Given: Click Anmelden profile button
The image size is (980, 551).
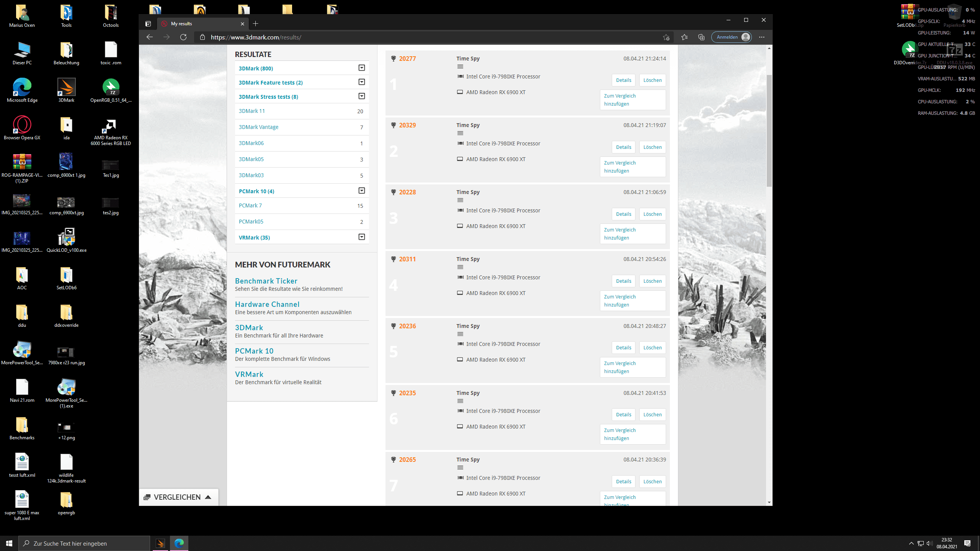Looking at the screenshot, I should pyautogui.click(x=731, y=37).
